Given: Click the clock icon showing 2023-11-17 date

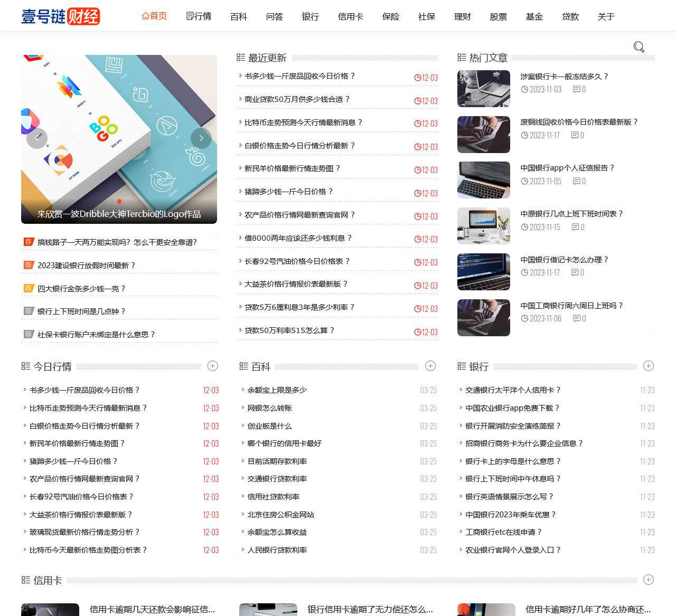Looking at the screenshot, I should coord(524,135).
